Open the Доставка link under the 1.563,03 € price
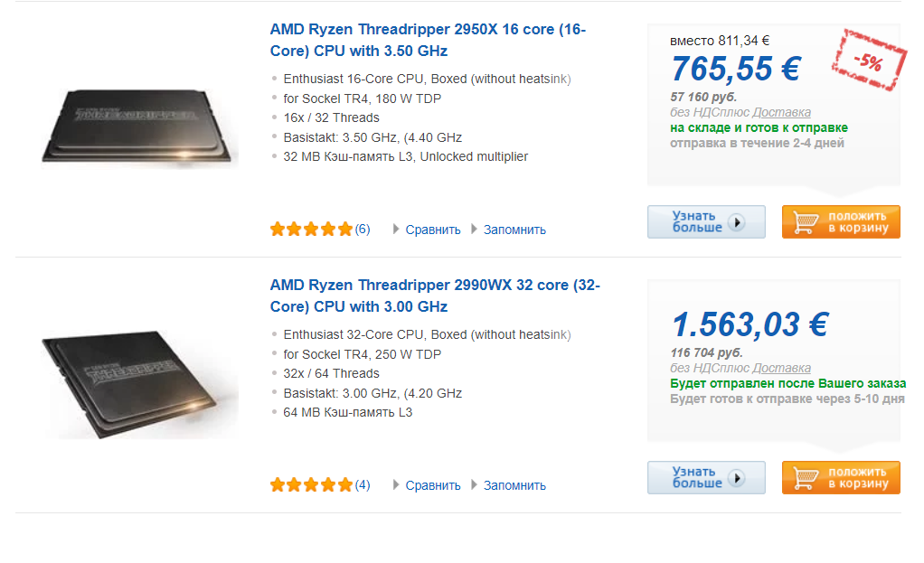924x563 pixels. [781, 368]
